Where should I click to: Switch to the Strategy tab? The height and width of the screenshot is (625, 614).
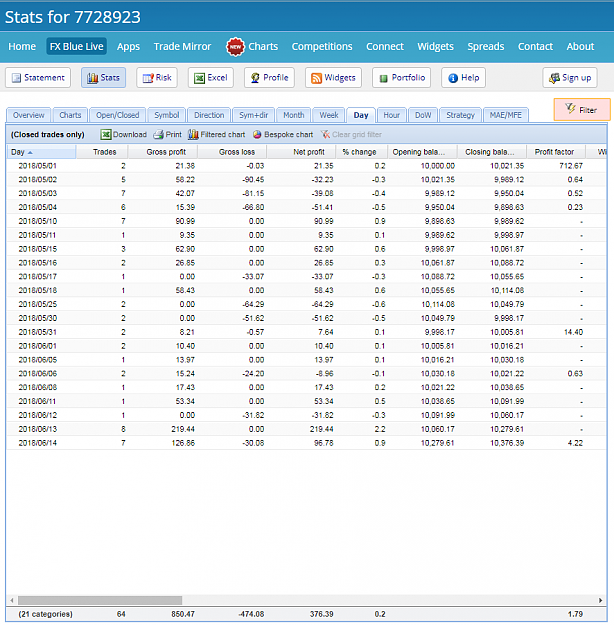(x=460, y=115)
